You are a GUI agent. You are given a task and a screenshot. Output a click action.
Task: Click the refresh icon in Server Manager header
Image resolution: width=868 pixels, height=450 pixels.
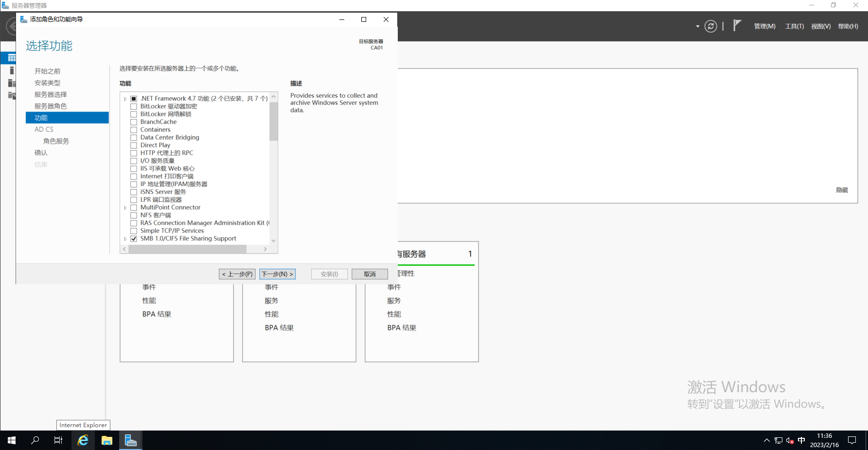click(x=710, y=26)
